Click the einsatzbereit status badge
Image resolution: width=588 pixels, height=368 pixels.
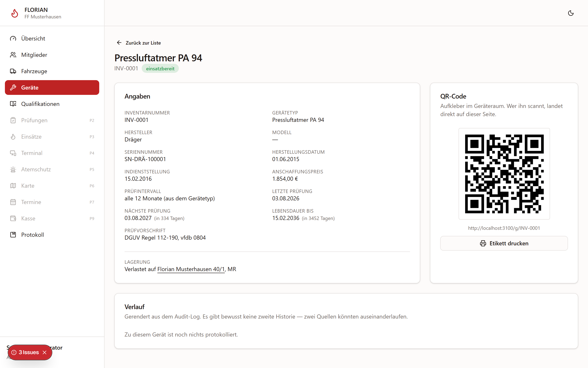[160, 69]
